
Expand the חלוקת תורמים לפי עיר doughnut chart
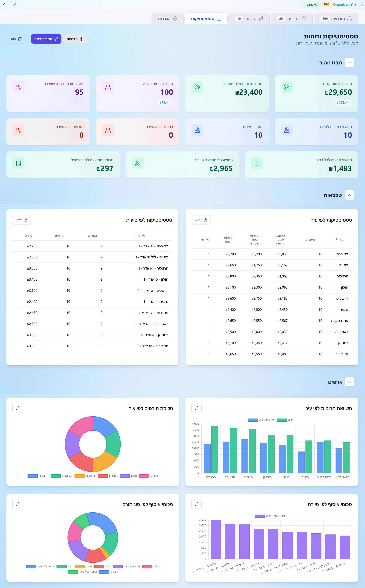click(18, 408)
